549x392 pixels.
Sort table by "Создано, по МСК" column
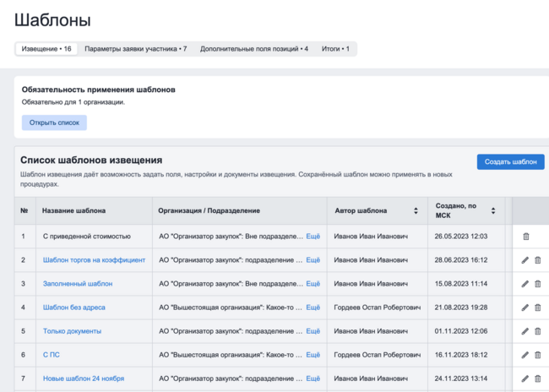(493, 210)
